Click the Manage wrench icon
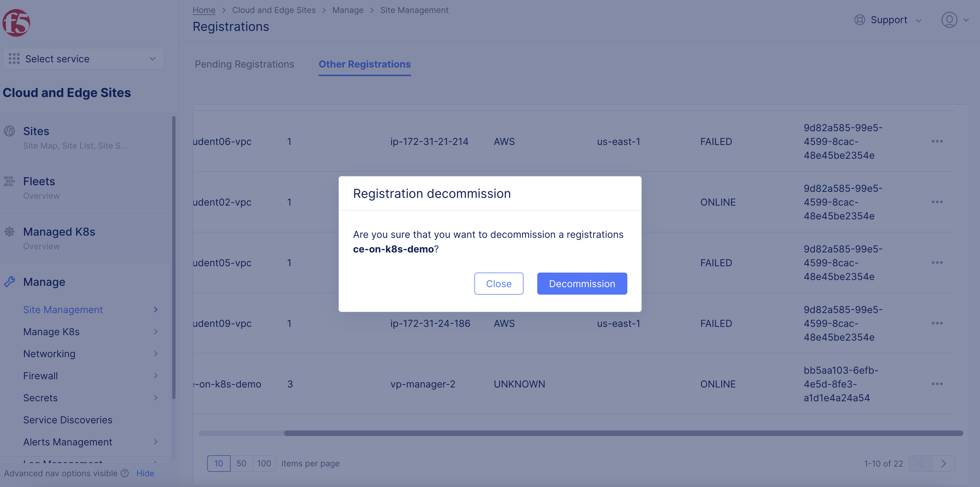Screen dimensions: 980x487 [10, 282]
